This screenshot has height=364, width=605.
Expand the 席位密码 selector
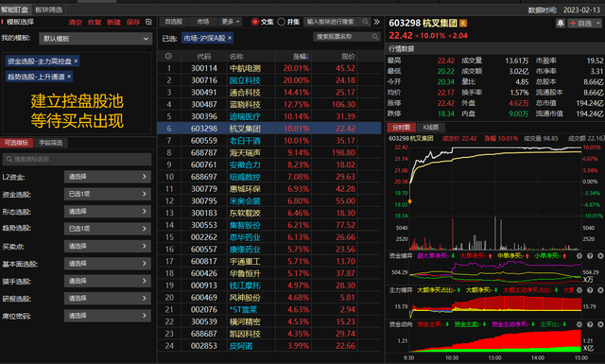point(107,316)
